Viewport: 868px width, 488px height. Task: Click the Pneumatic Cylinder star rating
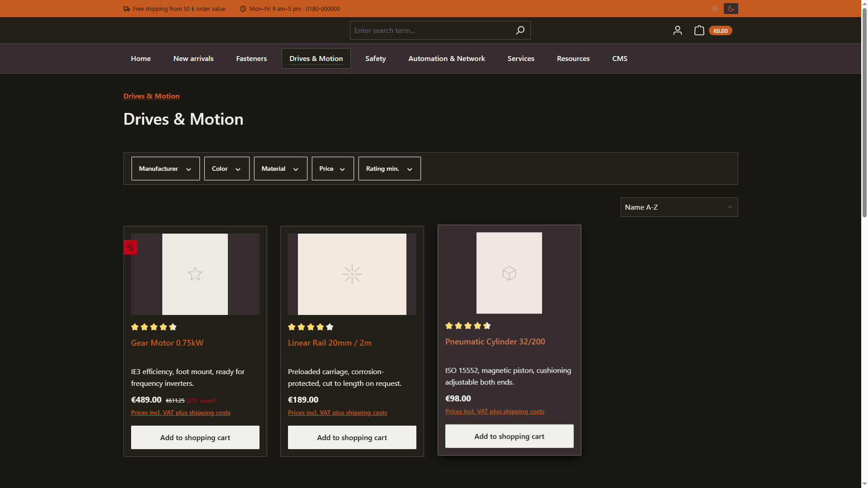click(x=468, y=326)
